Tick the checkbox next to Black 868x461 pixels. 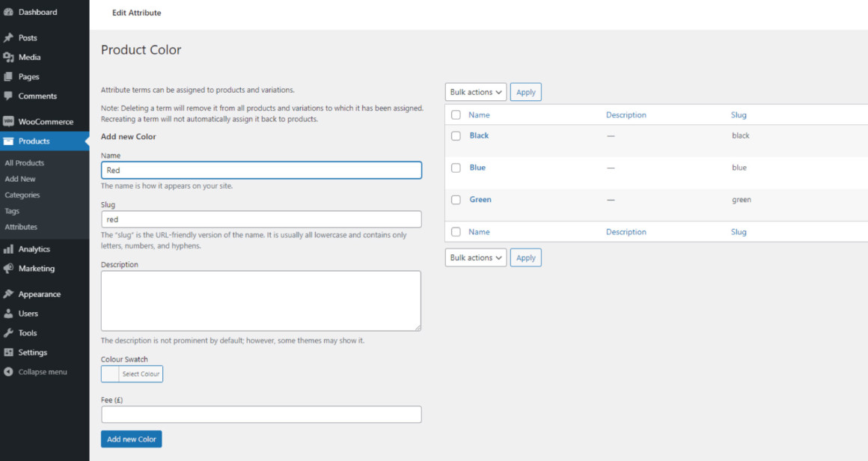[456, 135]
